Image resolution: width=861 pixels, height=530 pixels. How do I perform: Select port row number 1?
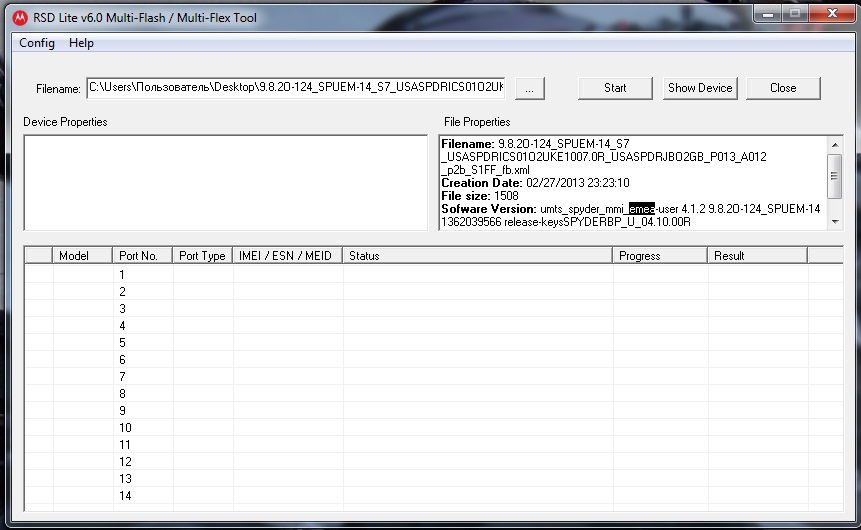[x=434, y=274]
